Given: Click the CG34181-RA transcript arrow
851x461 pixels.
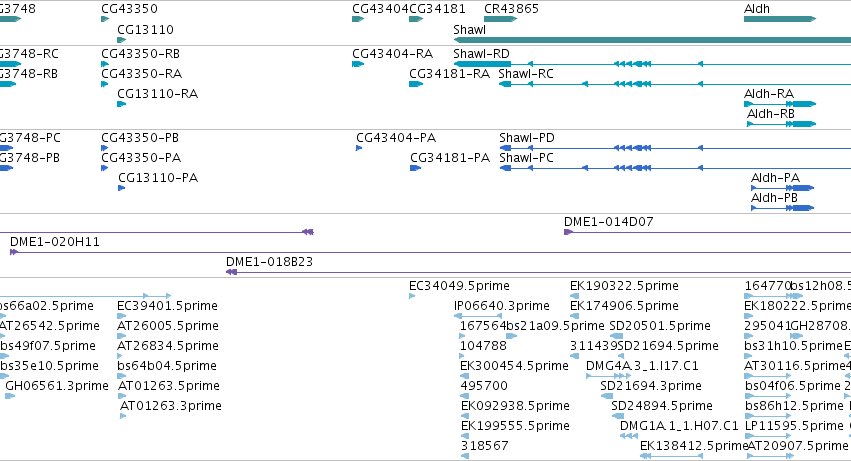Looking at the screenshot, I should pyautogui.click(x=416, y=84).
